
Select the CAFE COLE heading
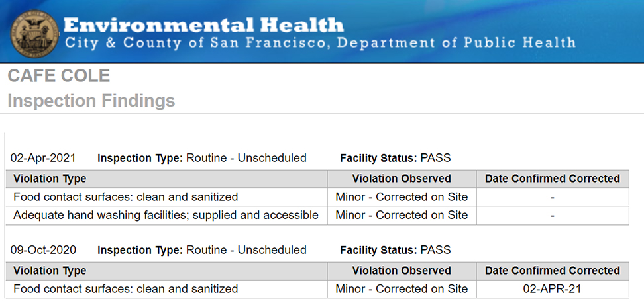point(59,75)
